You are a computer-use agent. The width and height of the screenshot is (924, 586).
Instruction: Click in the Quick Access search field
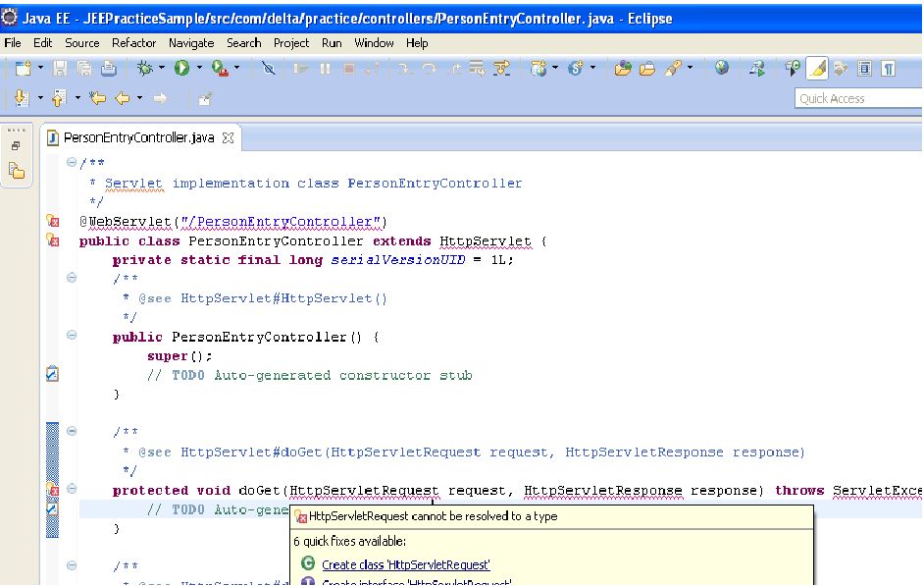tap(858, 98)
